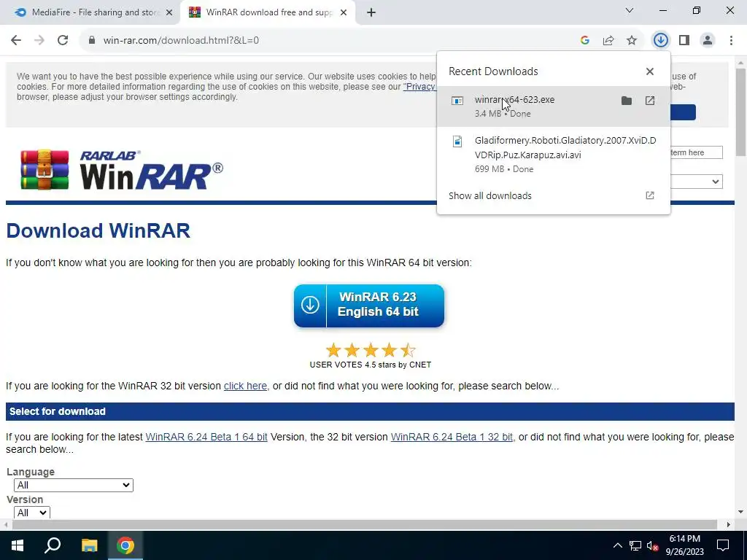Click the Gladiformery avi file type icon
The height and width of the screenshot is (560, 747).
[x=457, y=141]
